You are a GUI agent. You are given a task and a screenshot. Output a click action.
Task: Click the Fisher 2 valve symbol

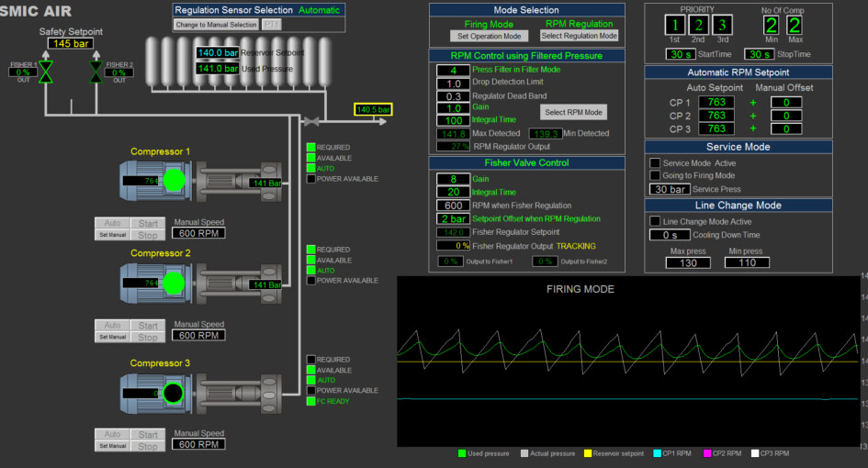(x=95, y=72)
